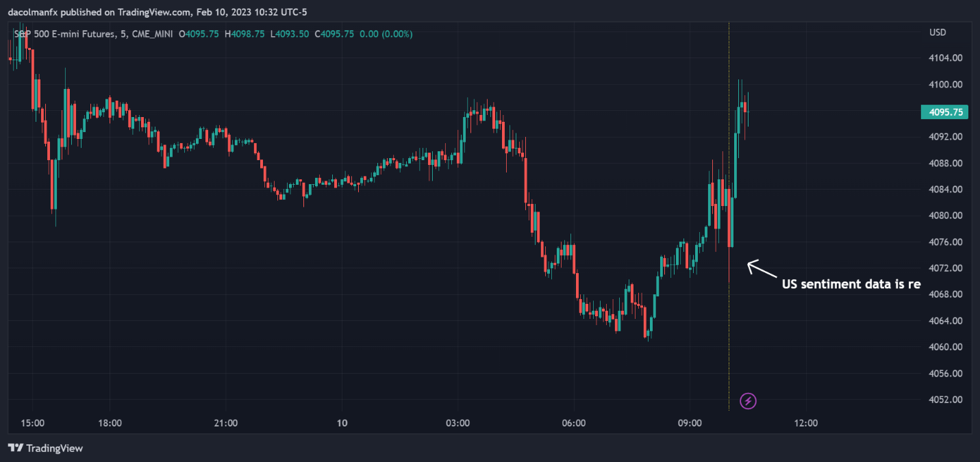Click the 4076.00 price axis label
The height and width of the screenshot is (462, 980).
946,242
